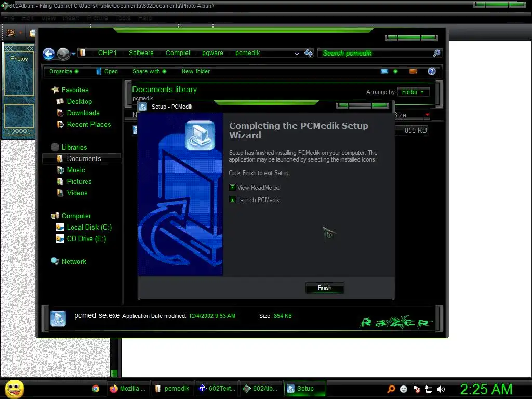
Task: Click the Setup taskbar button
Action: 304,389
